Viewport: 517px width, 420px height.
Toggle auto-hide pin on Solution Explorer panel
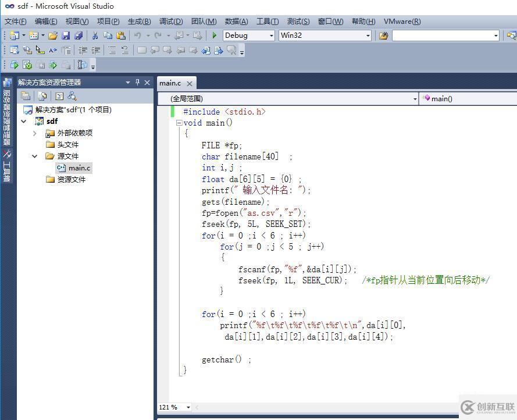(138, 83)
